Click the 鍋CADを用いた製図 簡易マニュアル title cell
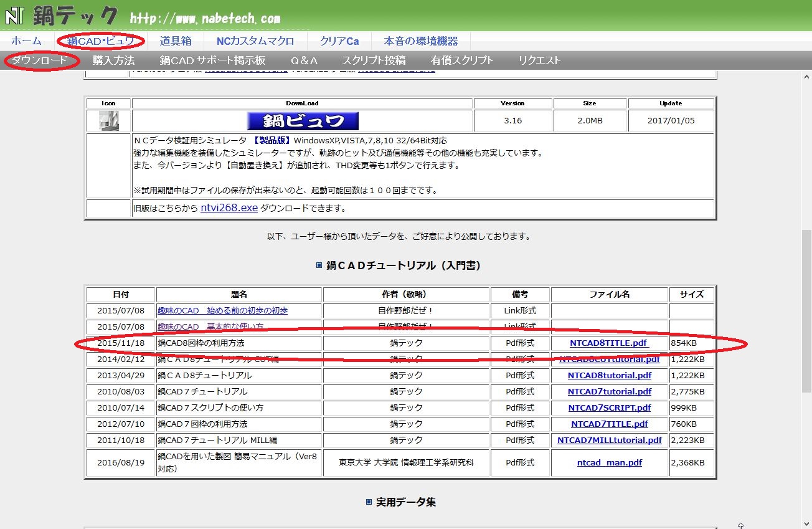The height and width of the screenshot is (529, 812). [239, 463]
